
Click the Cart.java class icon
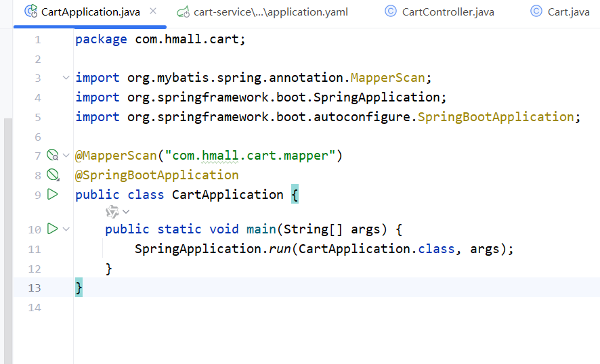coord(536,12)
